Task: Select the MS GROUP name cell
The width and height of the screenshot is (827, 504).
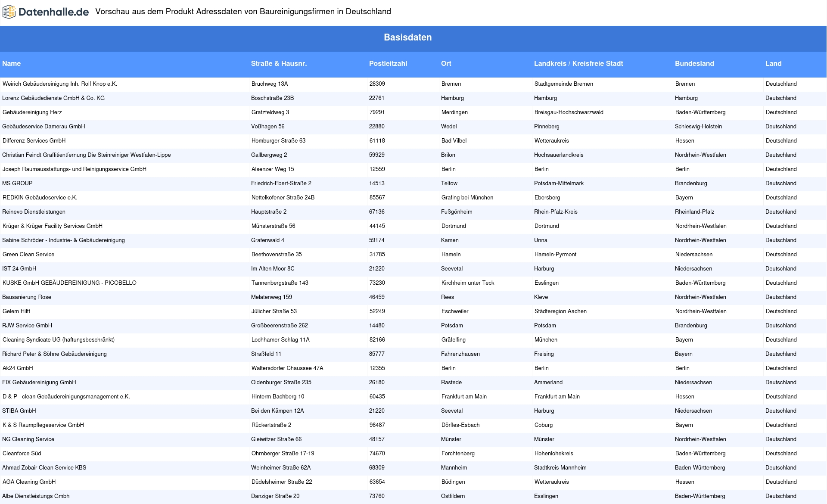Action: point(17,184)
